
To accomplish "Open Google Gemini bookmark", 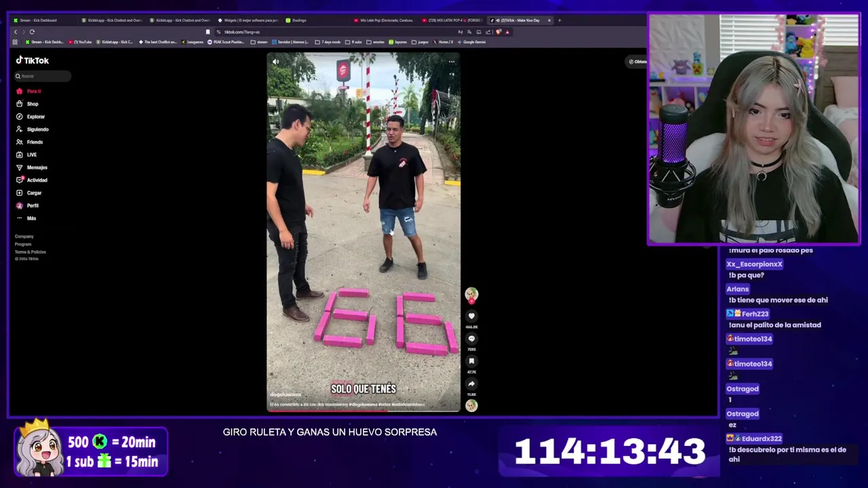I will (x=472, y=42).
